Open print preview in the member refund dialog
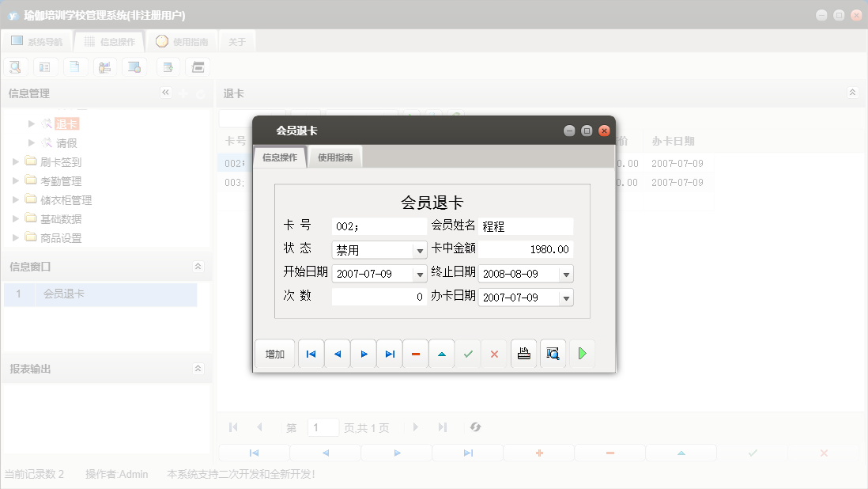The image size is (868, 489). (x=553, y=354)
